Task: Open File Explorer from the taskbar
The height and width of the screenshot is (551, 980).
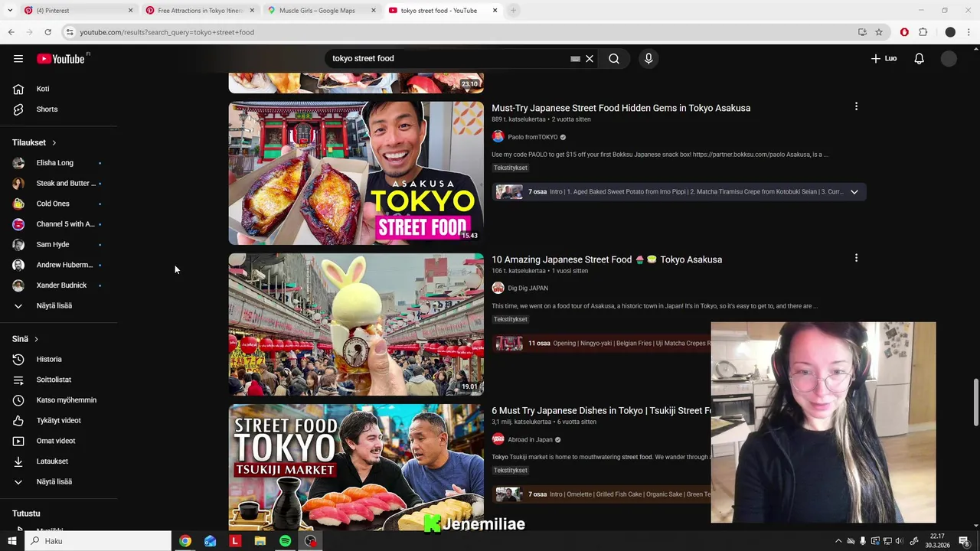Action: [260, 541]
